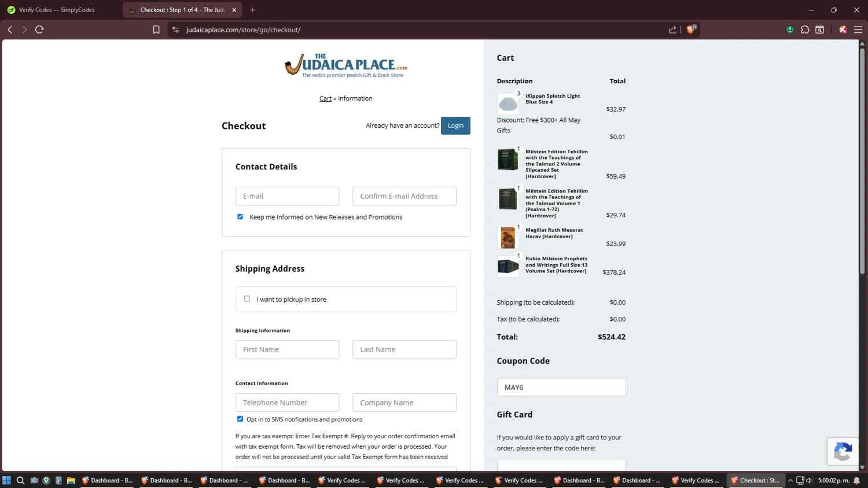Viewport: 868px width, 488px height.
Task: Click the Discount: Free $300+ All May Gifts line
Action: pyautogui.click(x=539, y=125)
